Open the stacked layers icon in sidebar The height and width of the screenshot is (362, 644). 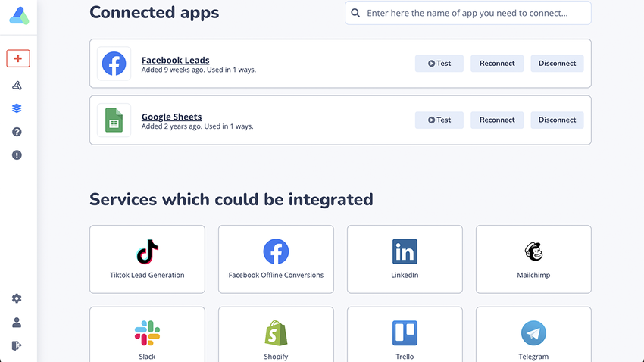[x=17, y=108]
